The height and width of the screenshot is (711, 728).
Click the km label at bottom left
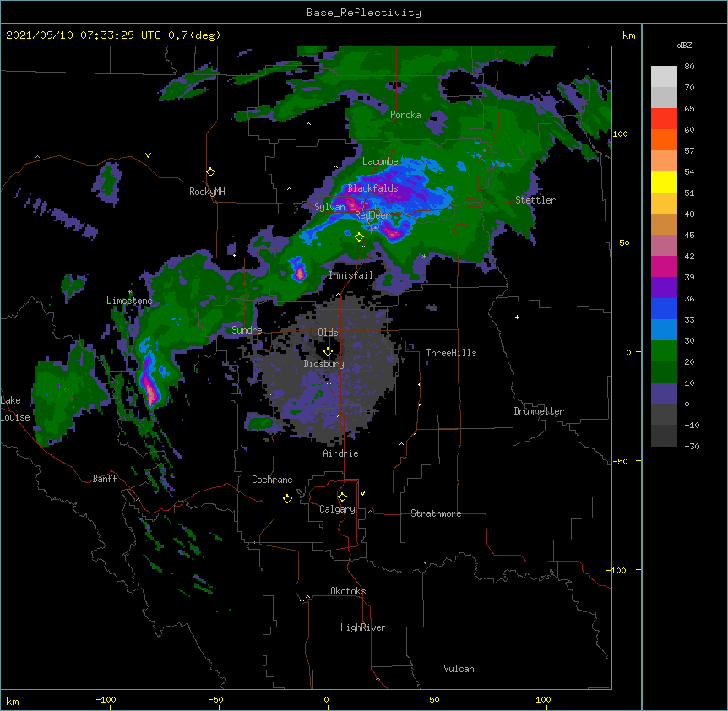(x=13, y=701)
